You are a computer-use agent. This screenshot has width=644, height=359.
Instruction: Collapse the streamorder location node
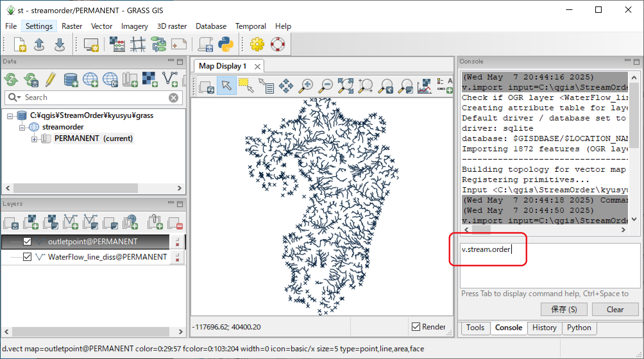22,127
